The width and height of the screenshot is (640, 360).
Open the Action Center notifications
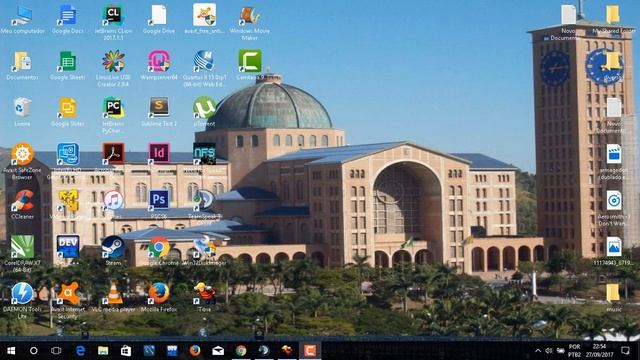(625, 351)
